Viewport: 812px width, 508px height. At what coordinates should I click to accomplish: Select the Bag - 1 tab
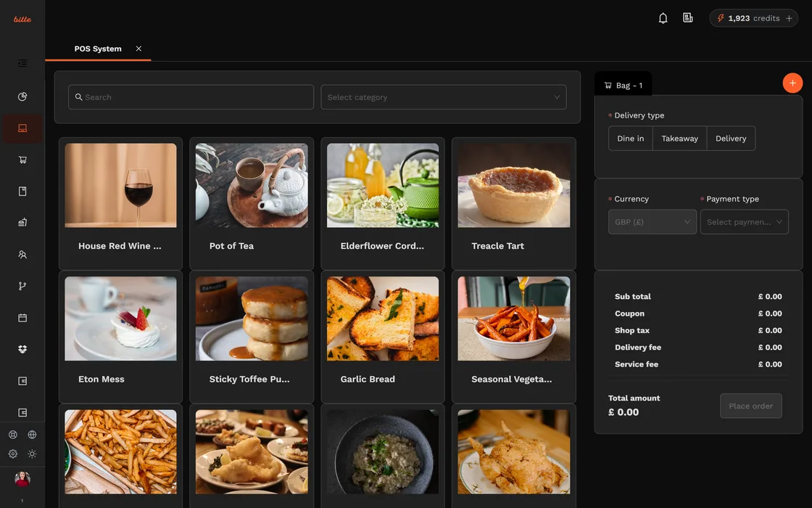623,85
